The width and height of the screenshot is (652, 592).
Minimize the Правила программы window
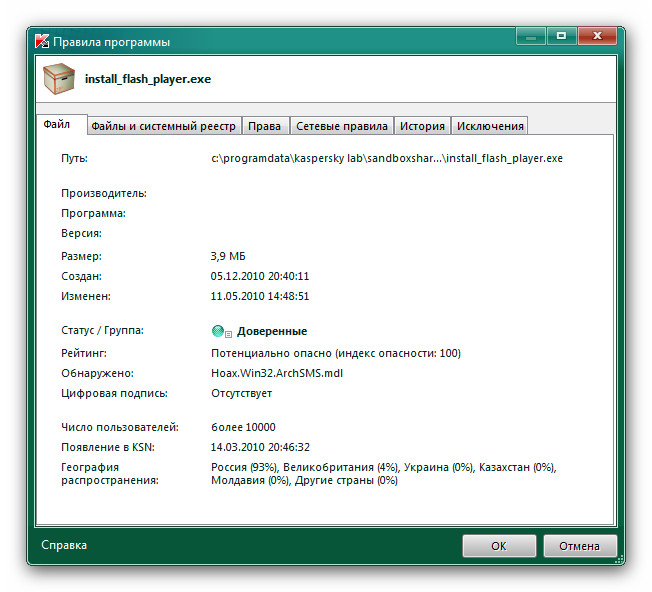[x=531, y=37]
